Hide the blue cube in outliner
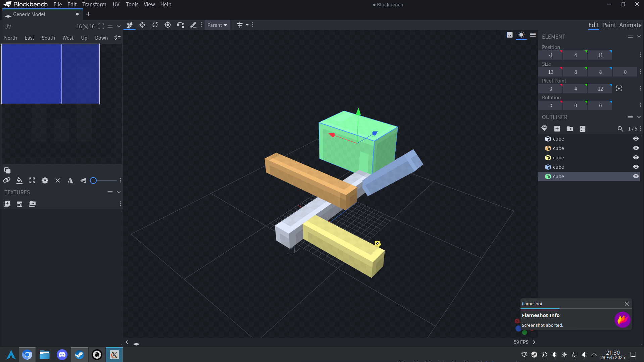The width and height of the screenshot is (644, 362). tap(636, 167)
